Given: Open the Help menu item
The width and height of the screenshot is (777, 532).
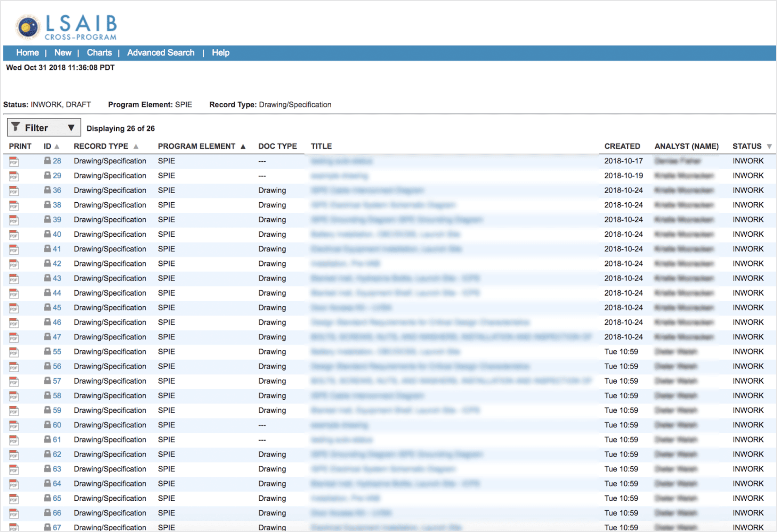Looking at the screenshot, I should [x=220, y=53].
